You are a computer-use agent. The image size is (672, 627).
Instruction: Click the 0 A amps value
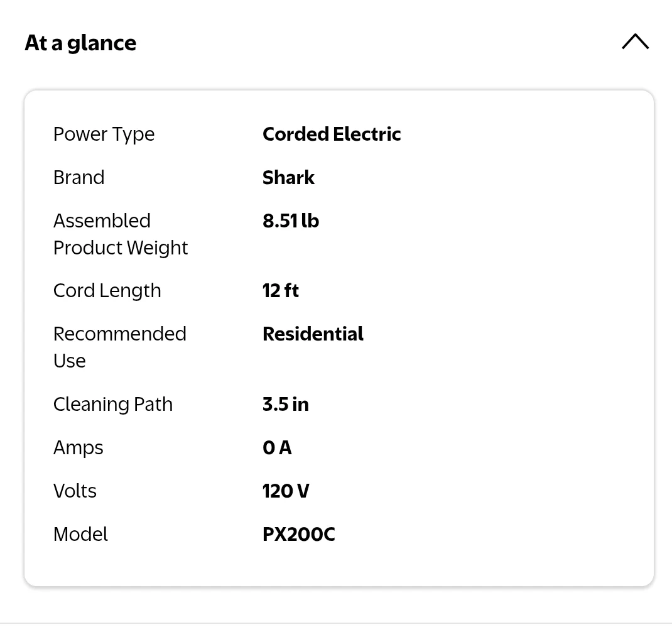point(277,447)
